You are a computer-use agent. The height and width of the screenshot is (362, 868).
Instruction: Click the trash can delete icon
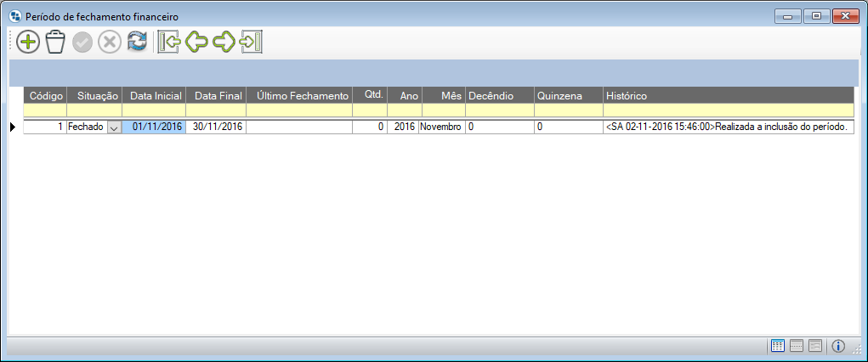tap(55, 42)
